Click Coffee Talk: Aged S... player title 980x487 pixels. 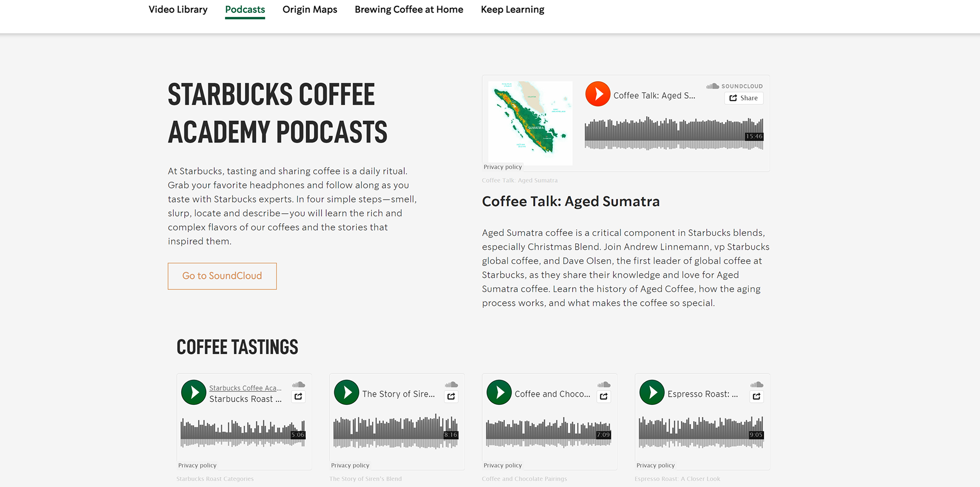click(654, 95)
